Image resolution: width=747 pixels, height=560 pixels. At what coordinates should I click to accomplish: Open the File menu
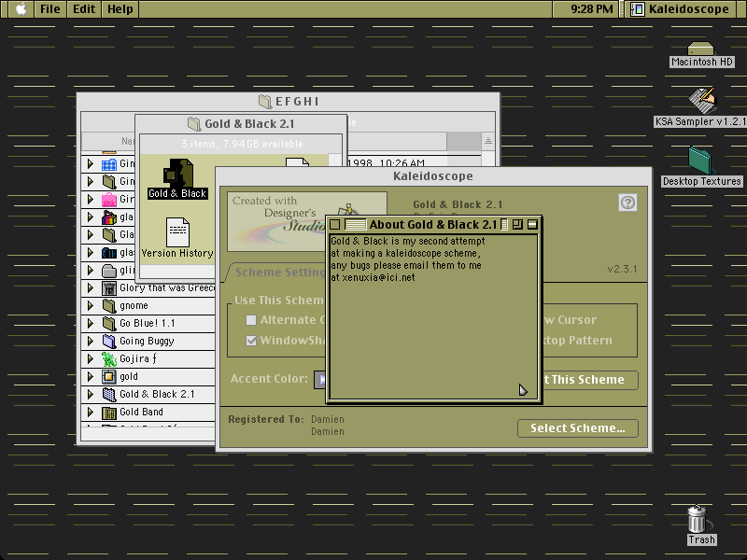pyautogui.click(x=50, y=9)
